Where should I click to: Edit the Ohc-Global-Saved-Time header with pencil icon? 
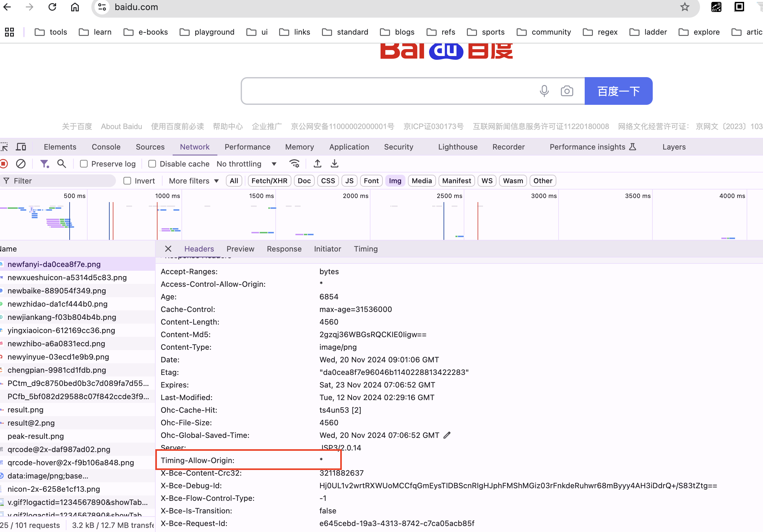click(x=447, y=435)
